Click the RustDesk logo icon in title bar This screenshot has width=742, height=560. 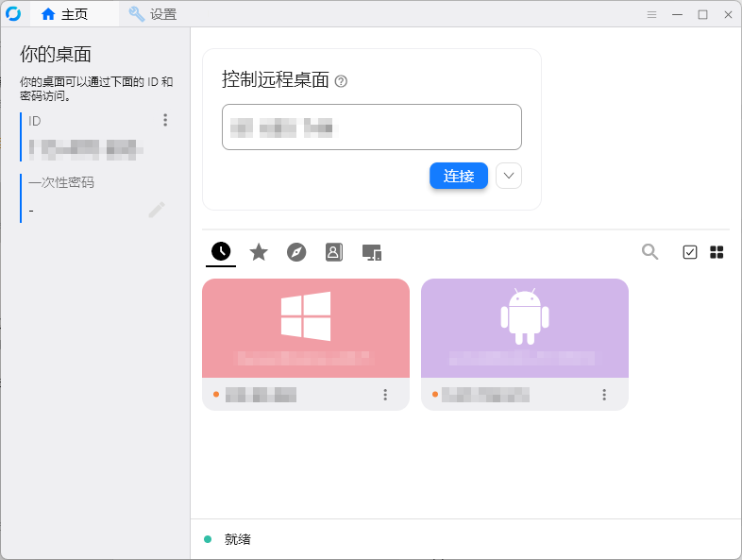[x=13, y=14]
